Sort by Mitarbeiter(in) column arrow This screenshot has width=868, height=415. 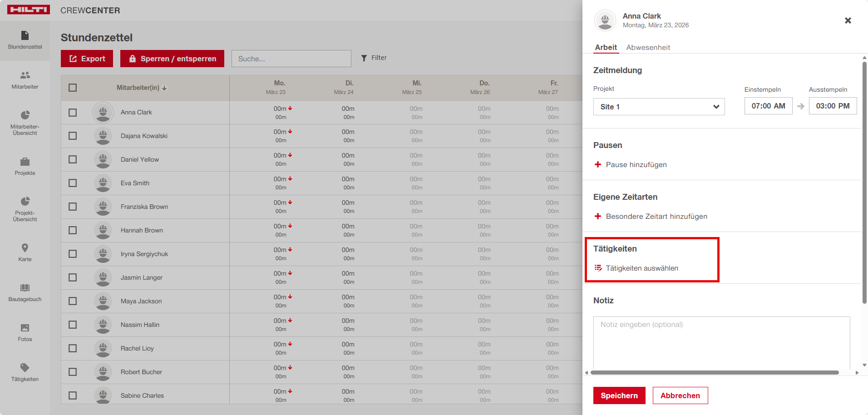[164, 88]
